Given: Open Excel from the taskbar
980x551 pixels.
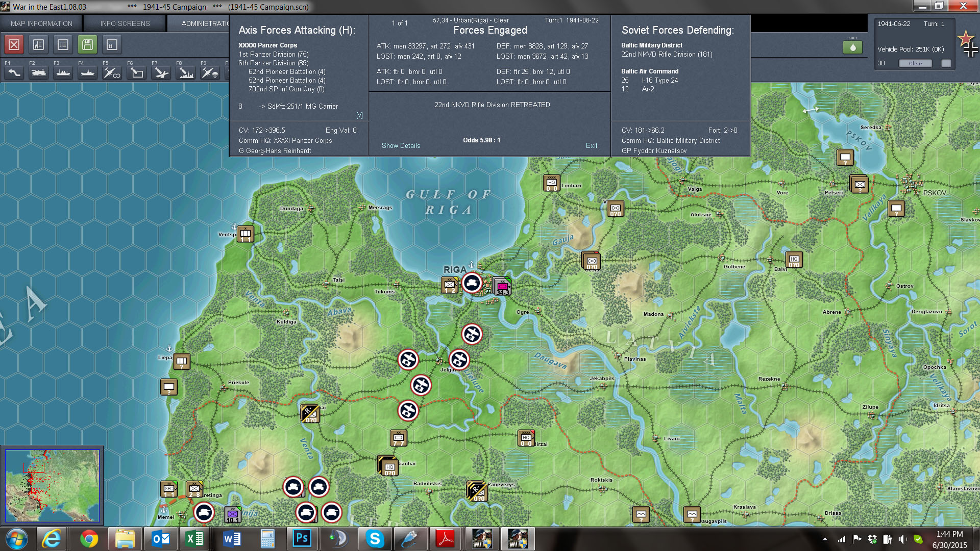Looking at the screenshot, I should (x=194, y=539).
